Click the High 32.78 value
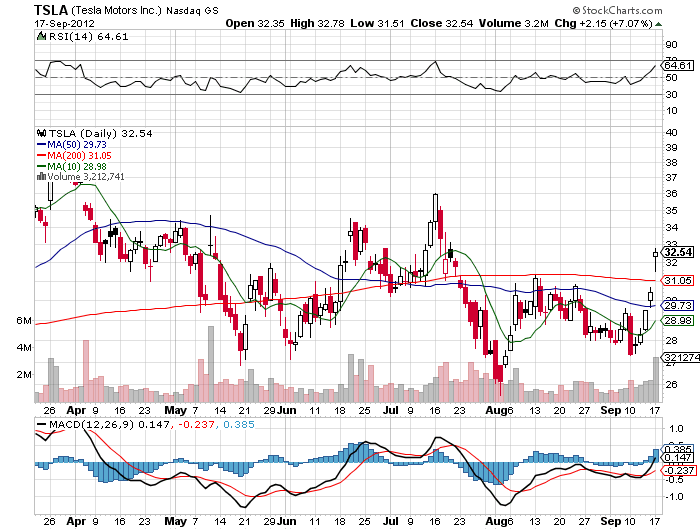This screenshot has width=700, height=530. [317, 23]
